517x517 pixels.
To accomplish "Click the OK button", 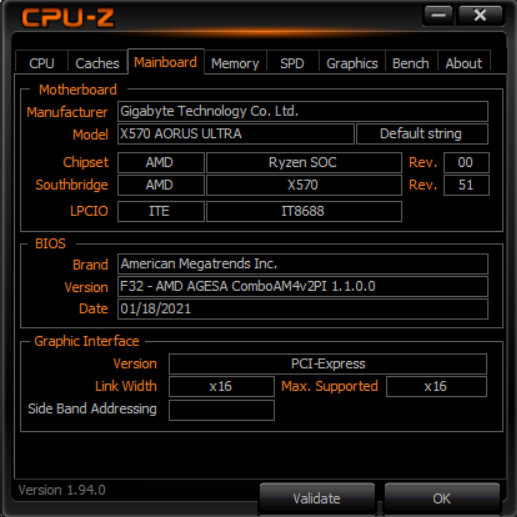I will 442,498.
